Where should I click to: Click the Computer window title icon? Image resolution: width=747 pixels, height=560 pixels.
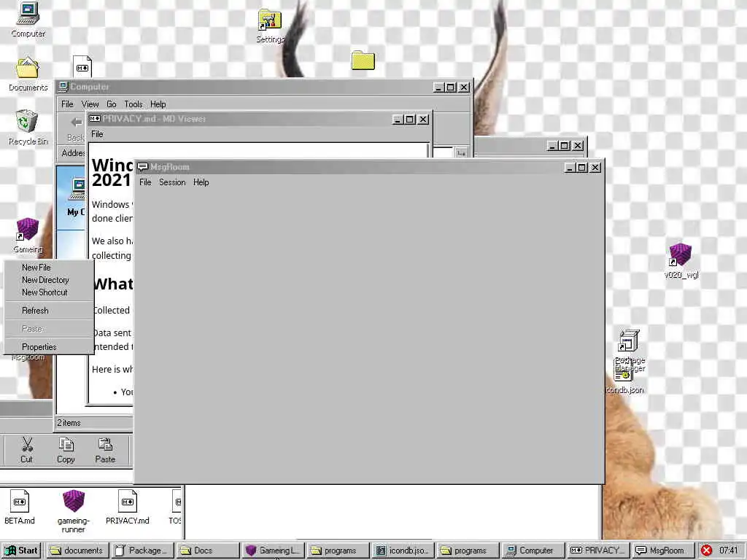[x=63, y=87]
